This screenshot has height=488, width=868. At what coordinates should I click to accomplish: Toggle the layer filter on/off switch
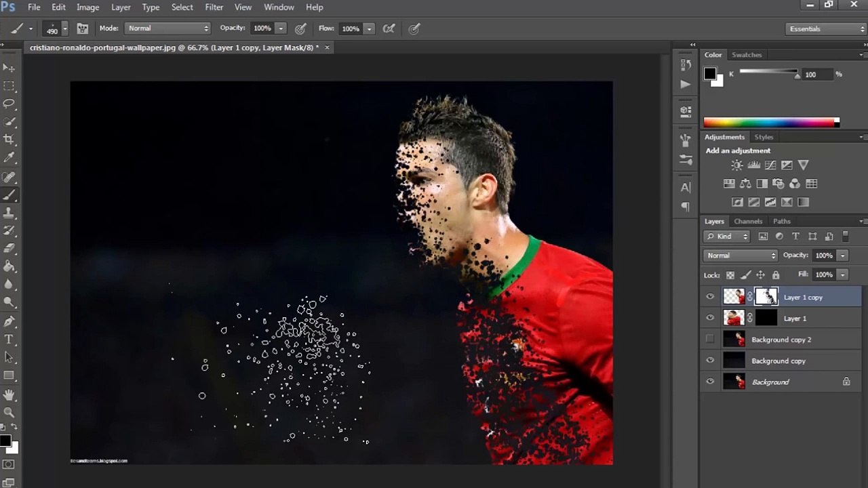pyautogui.click(x=845, y=236)
